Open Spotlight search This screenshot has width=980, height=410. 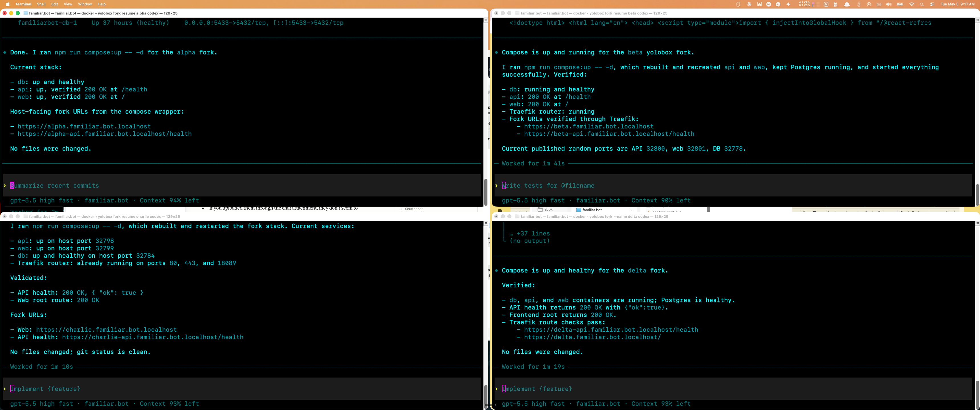922,4
